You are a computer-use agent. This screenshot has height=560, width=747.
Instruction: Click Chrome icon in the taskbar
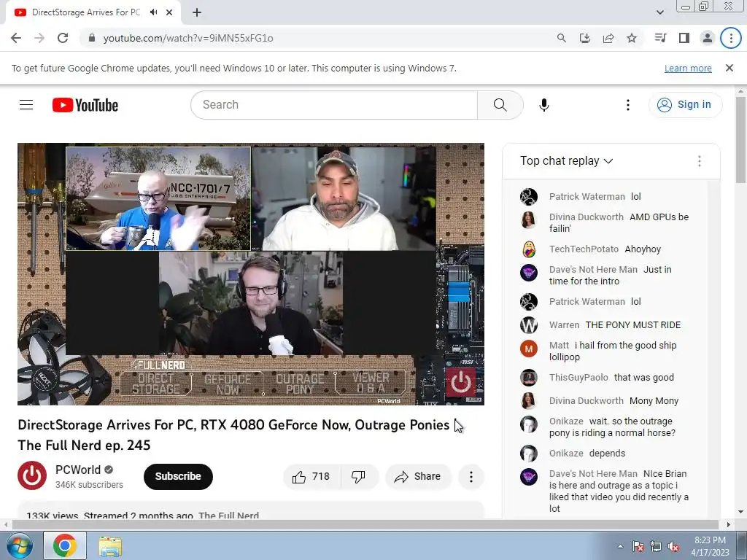click(x=65, y=545)
